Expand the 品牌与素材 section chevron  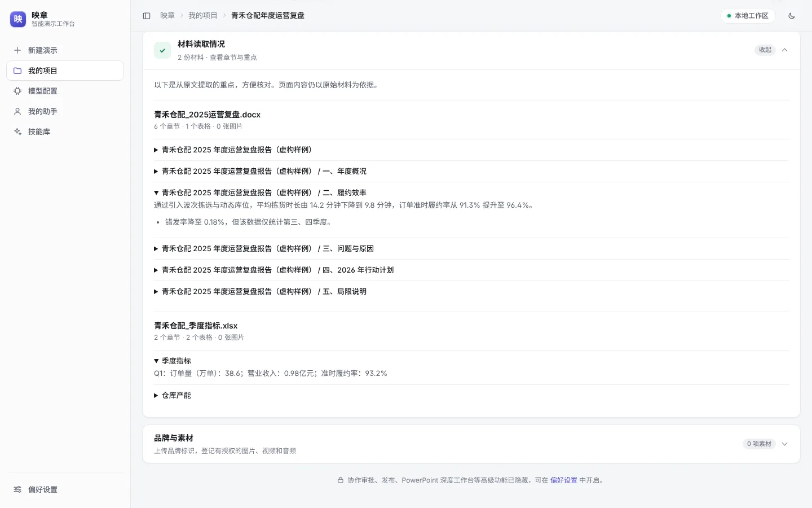tap(784, 444)
